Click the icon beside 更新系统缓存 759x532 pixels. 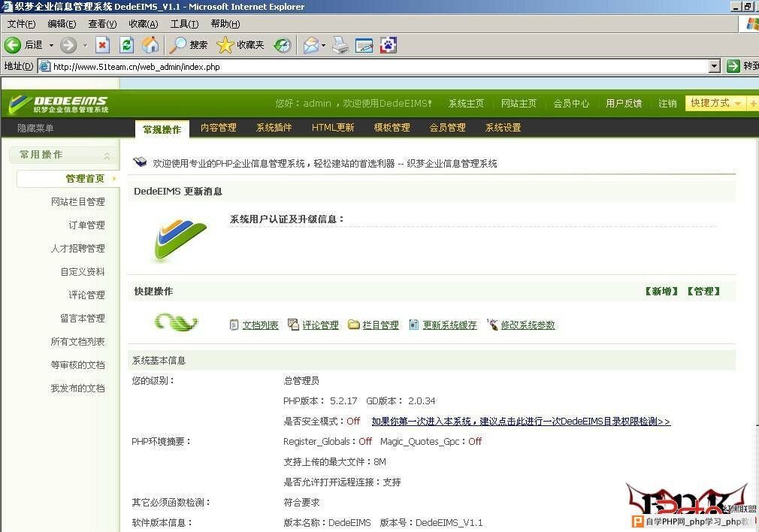click(x=414, y=325)
